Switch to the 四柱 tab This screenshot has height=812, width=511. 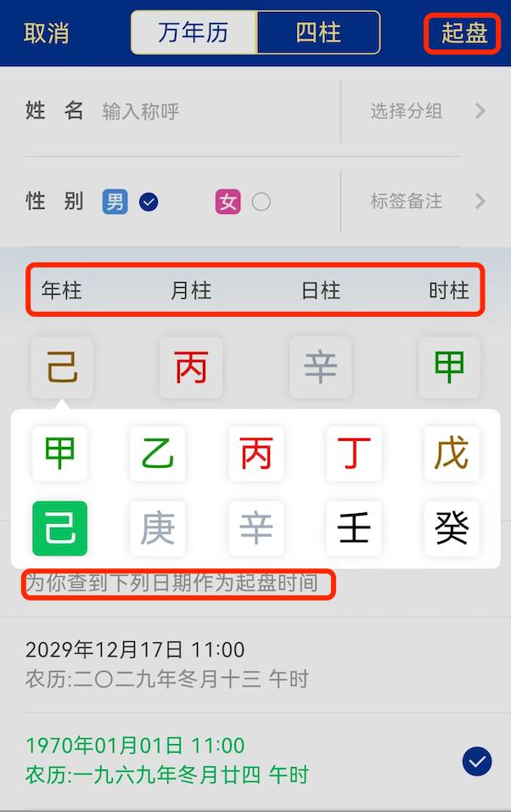pyautogui.click(x=318, y=32)
